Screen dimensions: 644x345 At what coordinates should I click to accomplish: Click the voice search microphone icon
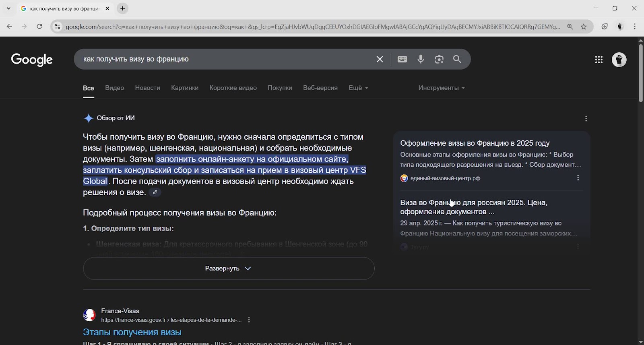click(421, 59)
